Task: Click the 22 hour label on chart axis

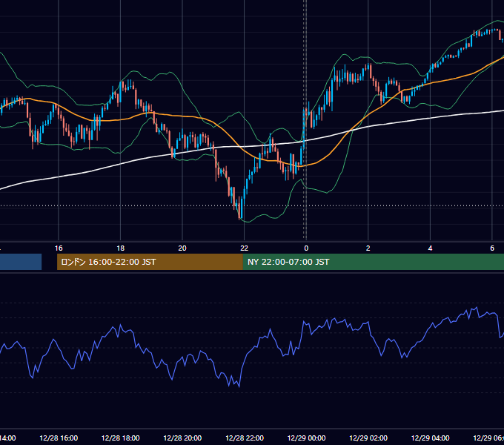Action: [245, 248]
